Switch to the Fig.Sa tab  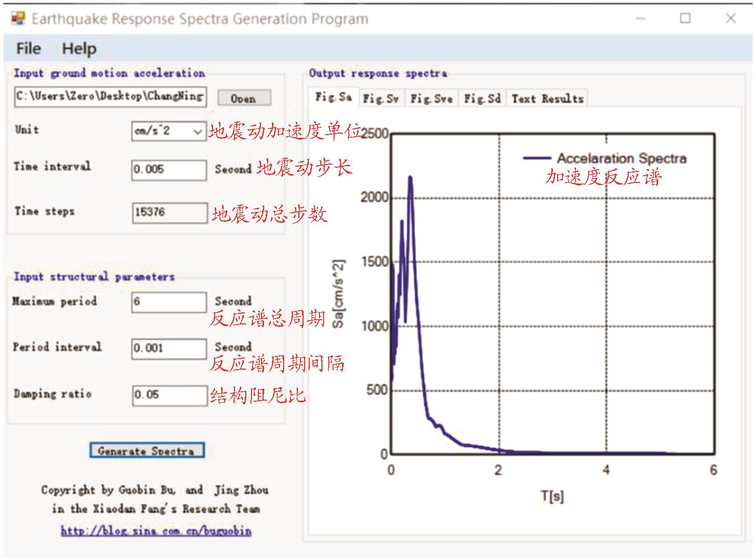333,97
